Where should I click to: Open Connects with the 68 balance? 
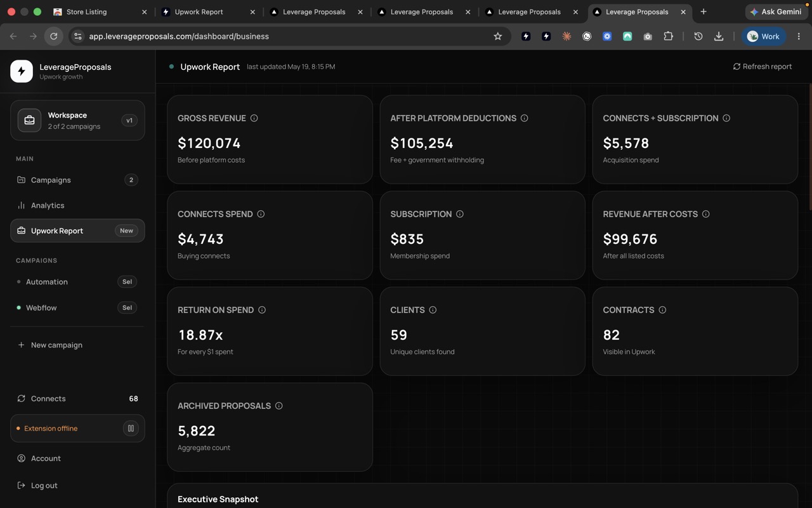coord(77,399)
